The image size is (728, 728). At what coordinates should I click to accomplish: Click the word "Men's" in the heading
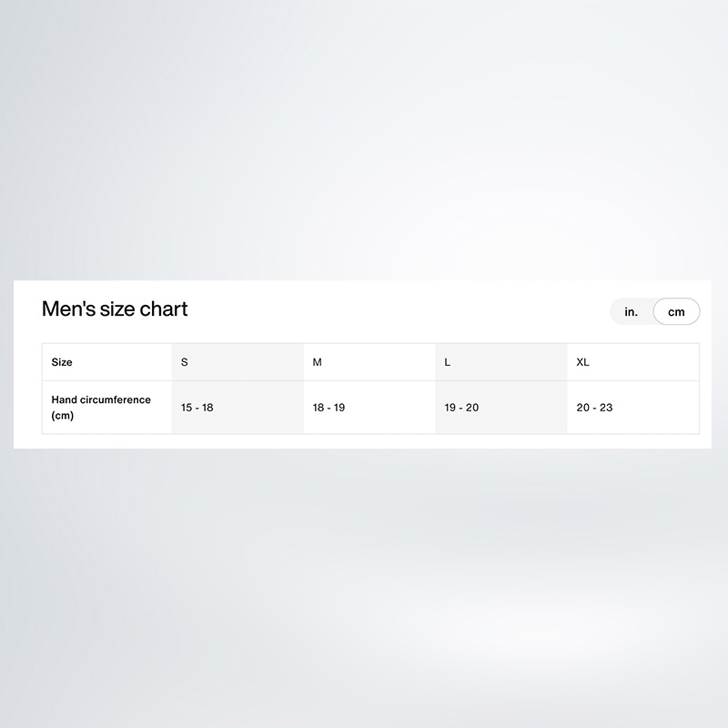tap(69, 308)
